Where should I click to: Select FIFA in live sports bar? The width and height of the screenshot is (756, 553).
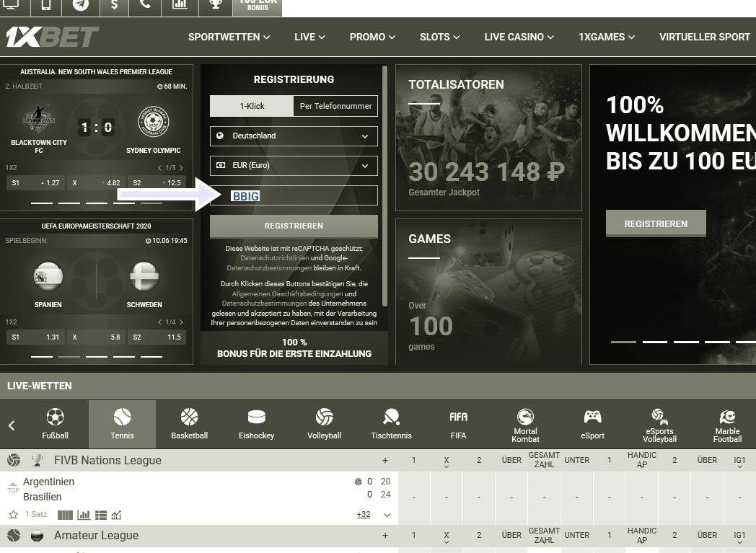[458, 425]
